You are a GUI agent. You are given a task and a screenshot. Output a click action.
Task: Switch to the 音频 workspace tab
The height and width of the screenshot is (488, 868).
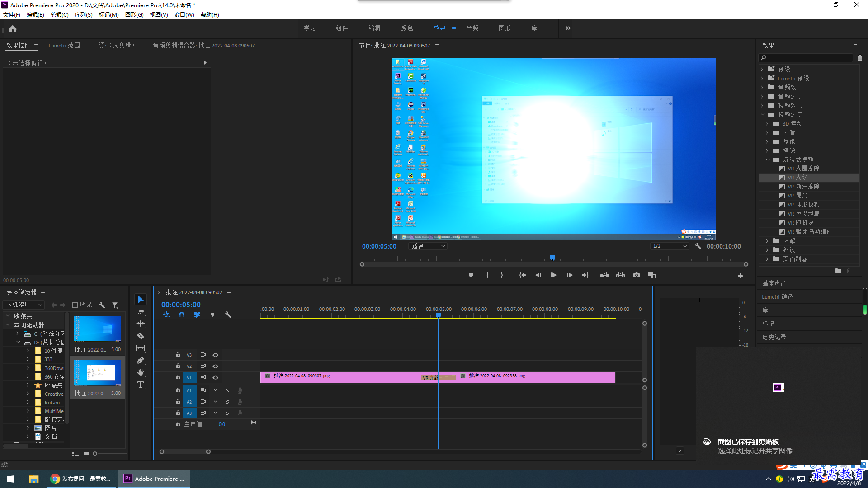[472, 28]
